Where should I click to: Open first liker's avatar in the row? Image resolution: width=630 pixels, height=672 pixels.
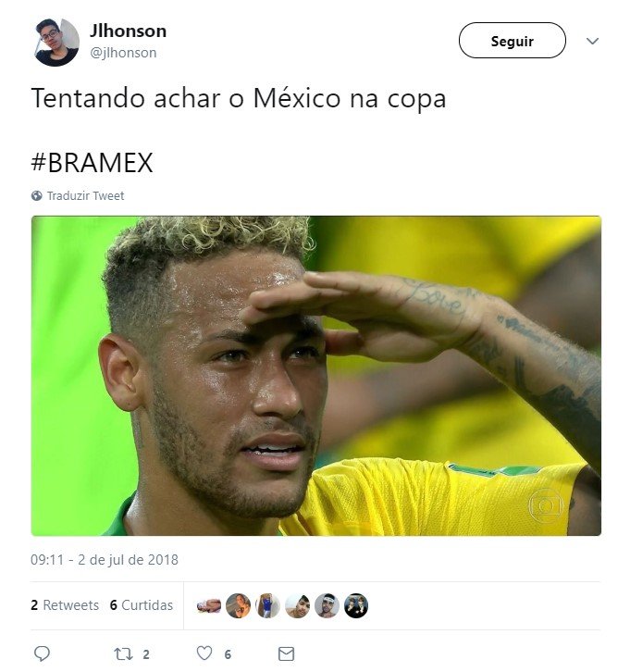click(x=208, y=605)
